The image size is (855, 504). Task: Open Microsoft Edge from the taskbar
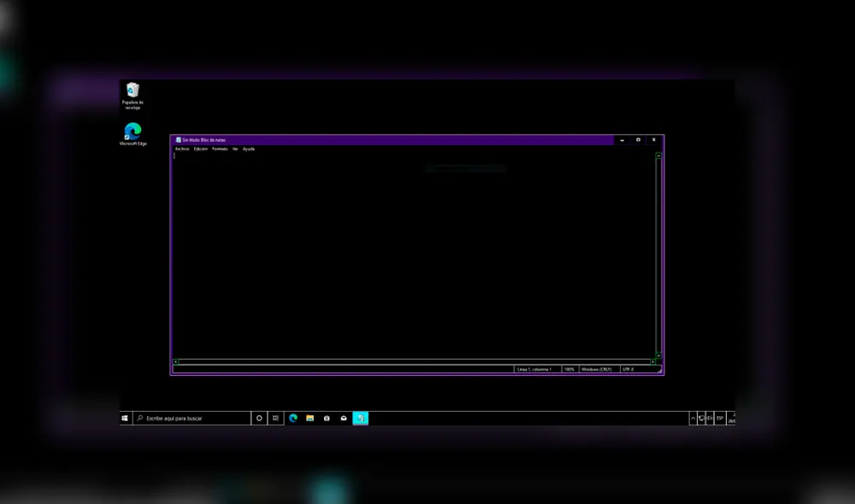293,418
